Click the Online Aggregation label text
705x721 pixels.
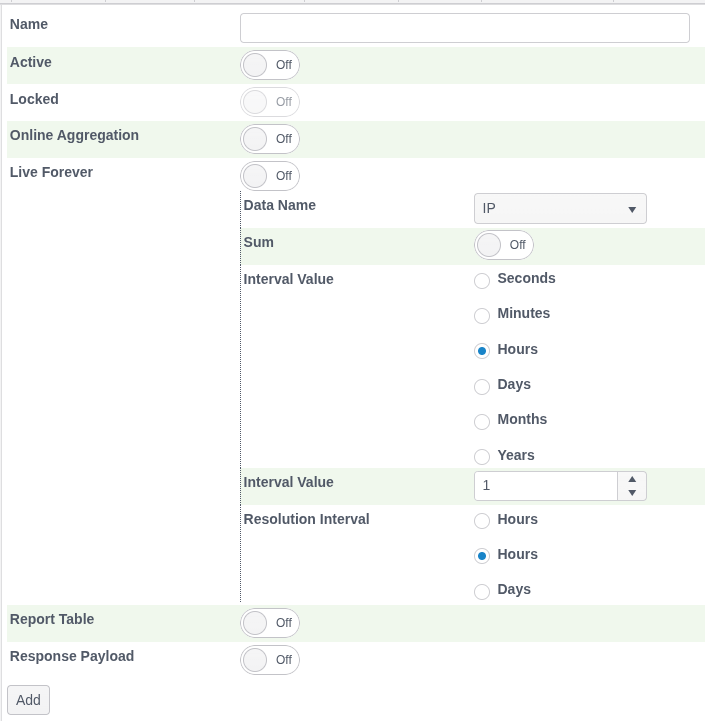[75, 135]
